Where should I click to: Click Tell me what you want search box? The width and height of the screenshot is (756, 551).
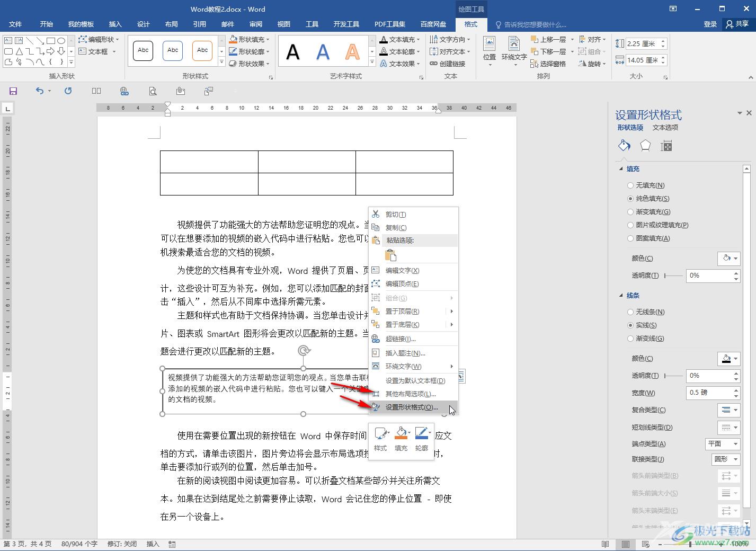pyautogui.click(x=531, y=24)
